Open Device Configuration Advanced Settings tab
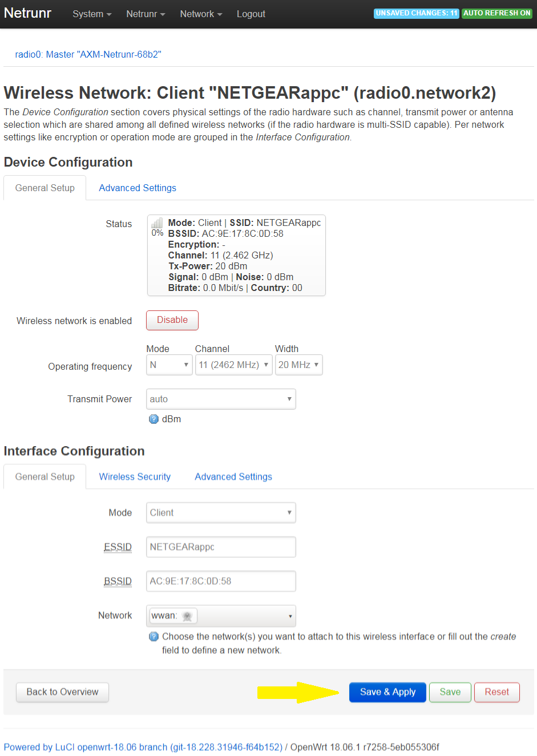Image resolution: width=537 pixels, height=756 pixels. click(138, 188)
